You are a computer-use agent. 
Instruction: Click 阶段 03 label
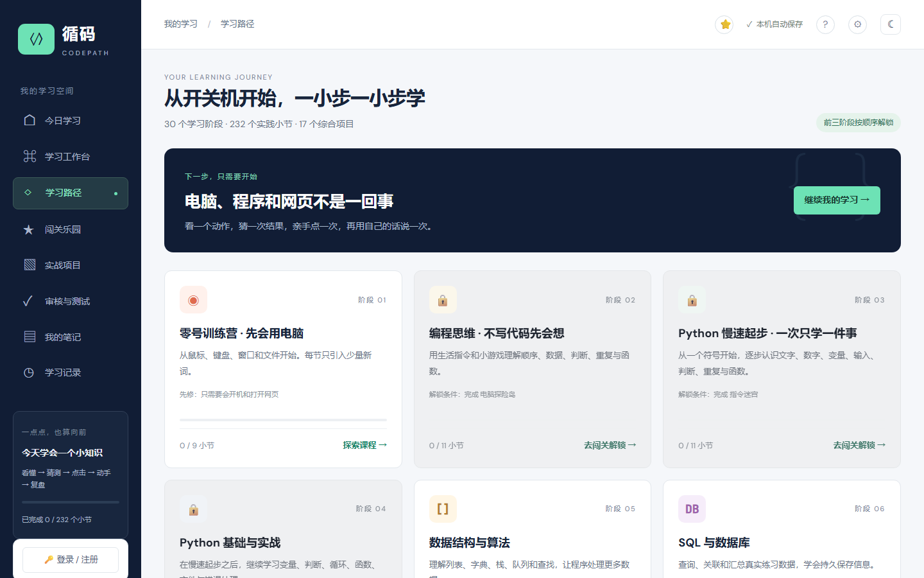point(869,300)
